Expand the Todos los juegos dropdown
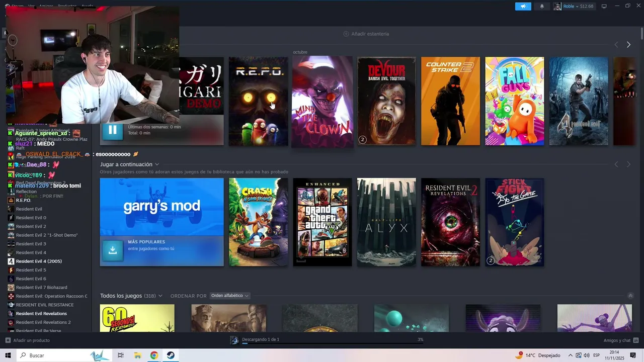Screen dimensions: 644x362 click(160, 296)
